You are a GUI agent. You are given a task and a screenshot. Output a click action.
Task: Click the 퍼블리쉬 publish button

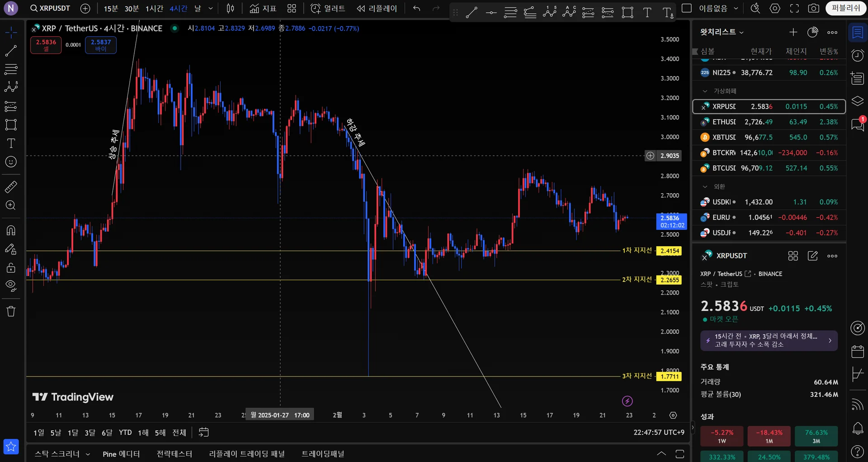846,9
